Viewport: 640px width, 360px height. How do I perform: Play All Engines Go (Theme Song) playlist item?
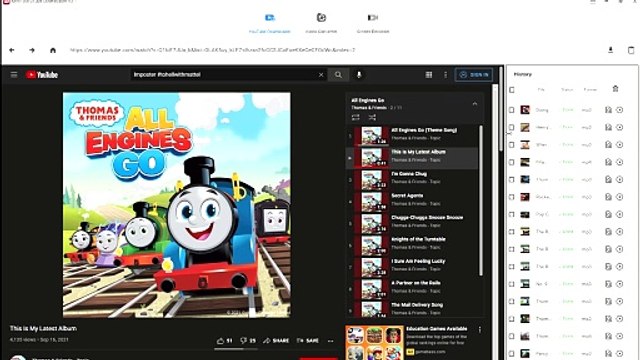tap(412, 136)
